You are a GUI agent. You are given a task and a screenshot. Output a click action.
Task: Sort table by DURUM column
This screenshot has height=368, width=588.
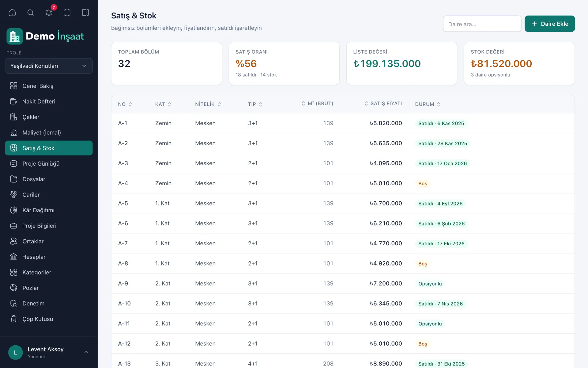(428, 104)
